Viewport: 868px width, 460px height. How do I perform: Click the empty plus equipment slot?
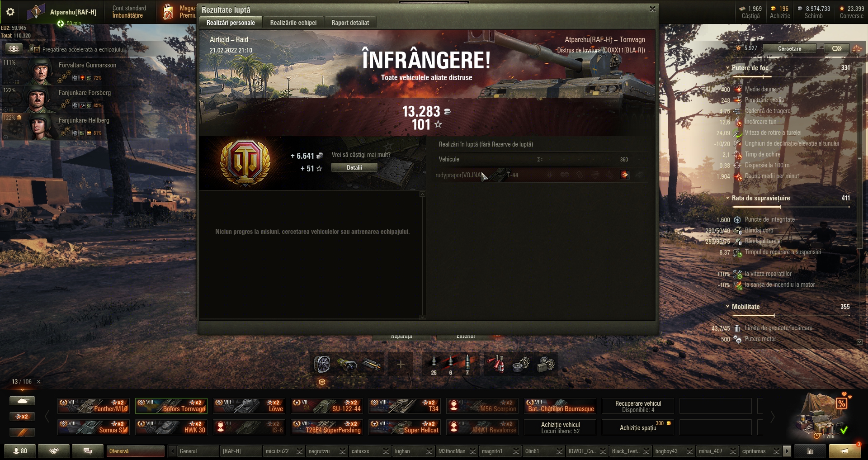coord(401,364)
